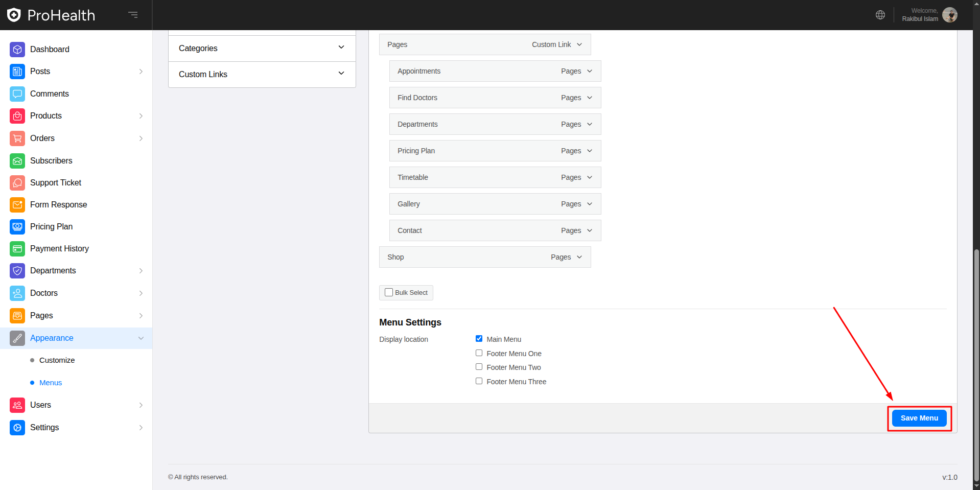The height and width of the screenshot is (490, 980).
Task: Expand the Gallery menu item arrow
Action: pos(590,204)
